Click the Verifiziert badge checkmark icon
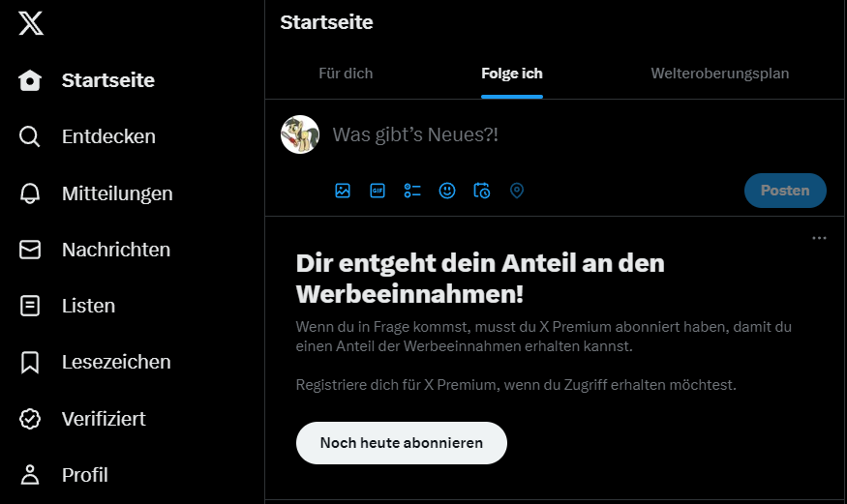 30,419
